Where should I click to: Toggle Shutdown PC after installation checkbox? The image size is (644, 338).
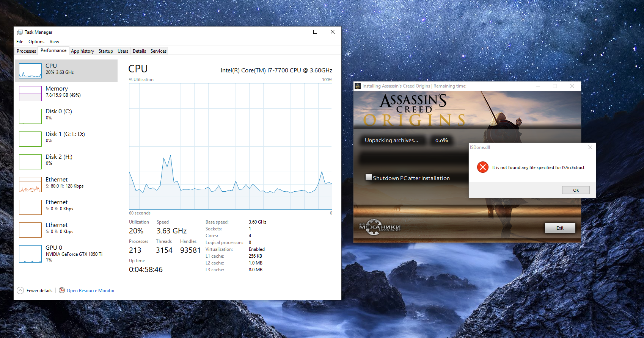(x=368, y=177)
